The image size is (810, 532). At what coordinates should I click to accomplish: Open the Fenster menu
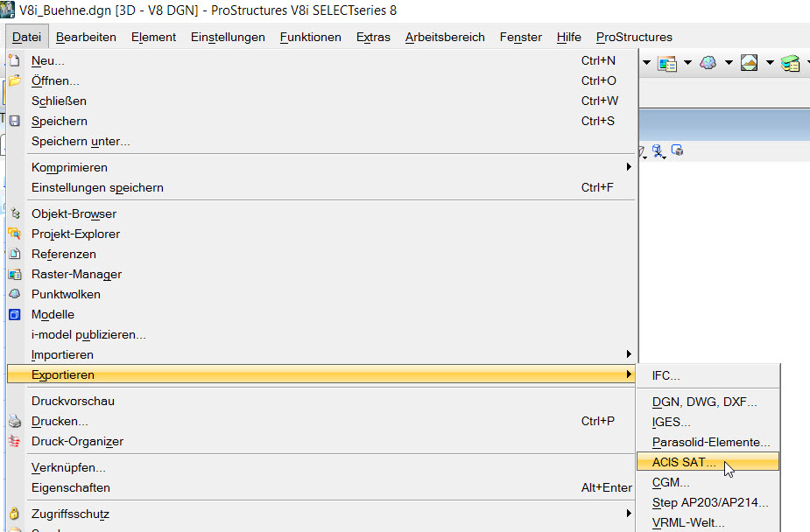coord(521,37)
